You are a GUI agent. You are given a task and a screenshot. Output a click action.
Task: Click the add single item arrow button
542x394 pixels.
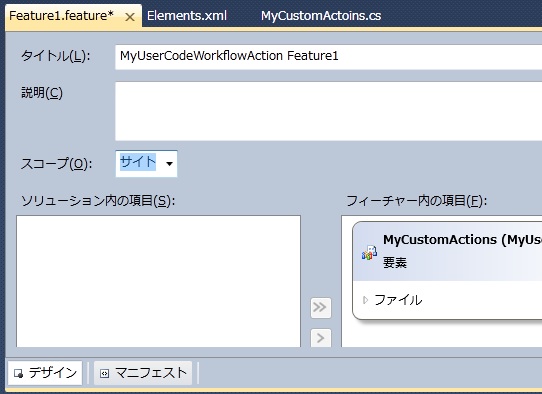pyautogui.click(x=321, y=338)
